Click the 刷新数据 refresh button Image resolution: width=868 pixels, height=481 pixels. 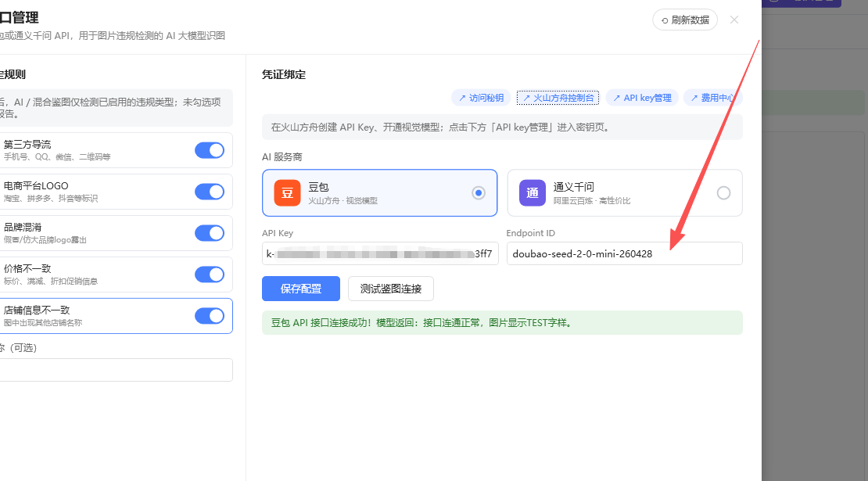pos(685,20)
